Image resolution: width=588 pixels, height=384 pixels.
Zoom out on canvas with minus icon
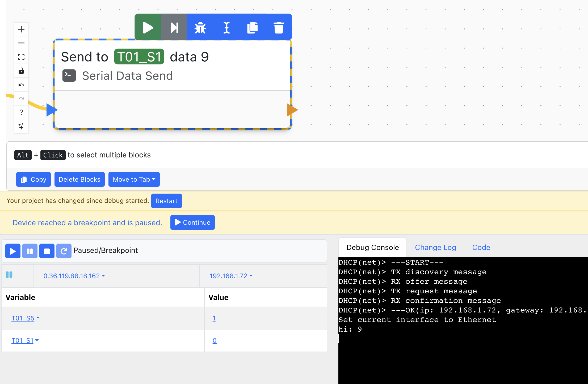tap(21, 43)
